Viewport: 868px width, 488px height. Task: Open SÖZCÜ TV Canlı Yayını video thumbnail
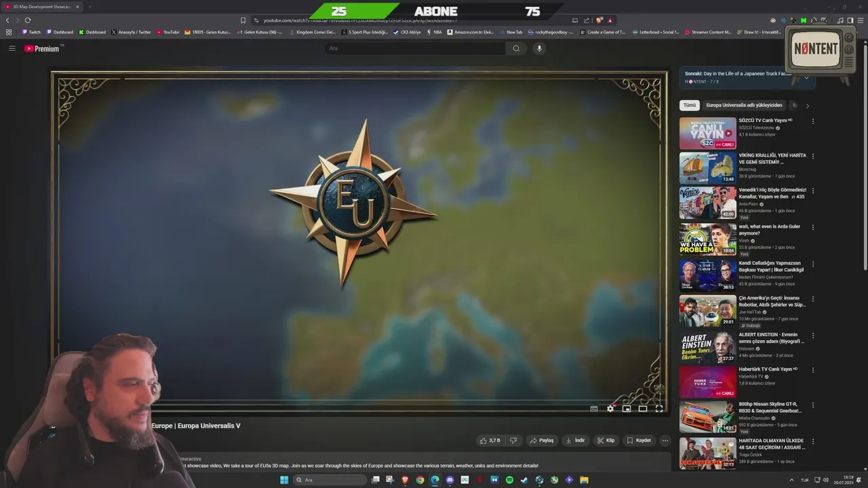pos(708,134)
